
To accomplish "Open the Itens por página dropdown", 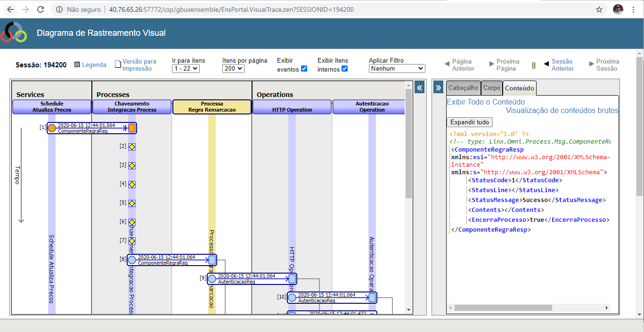I will 233,69.
